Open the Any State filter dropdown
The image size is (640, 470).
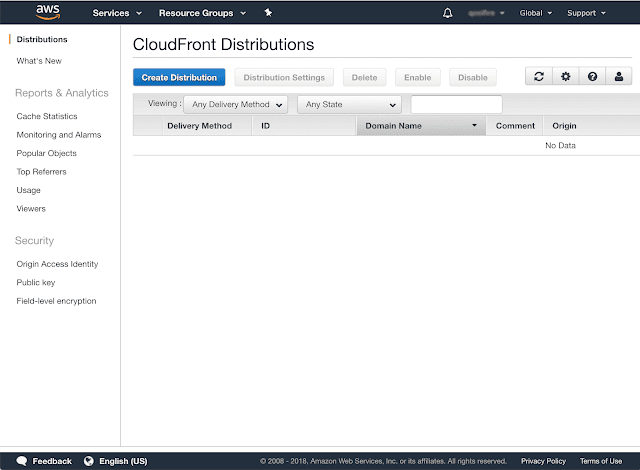point(349,104)
